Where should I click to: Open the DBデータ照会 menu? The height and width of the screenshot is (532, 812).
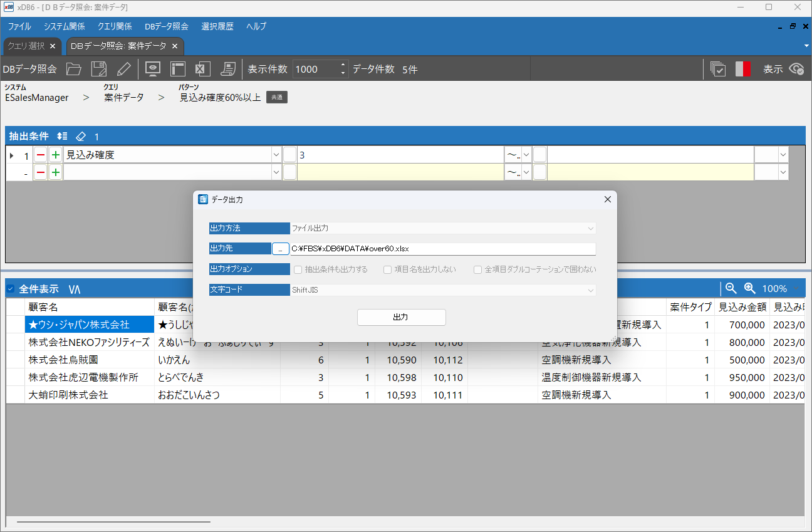tap(167, 26)
